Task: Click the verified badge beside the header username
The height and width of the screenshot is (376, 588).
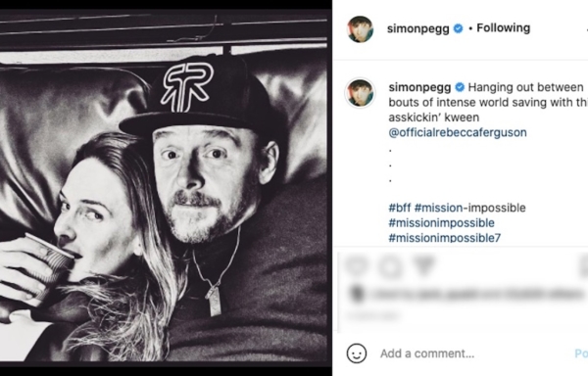Action: pyautogui.click(x=458, y=28)
